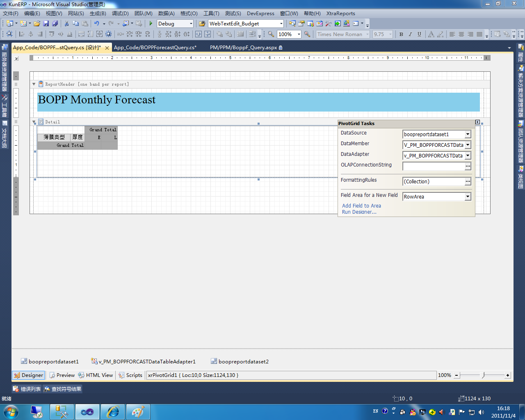The height and width of the screenshot is (420, 525).
Task: Open a file with the Open folder icon
Action: pos(36,24)
